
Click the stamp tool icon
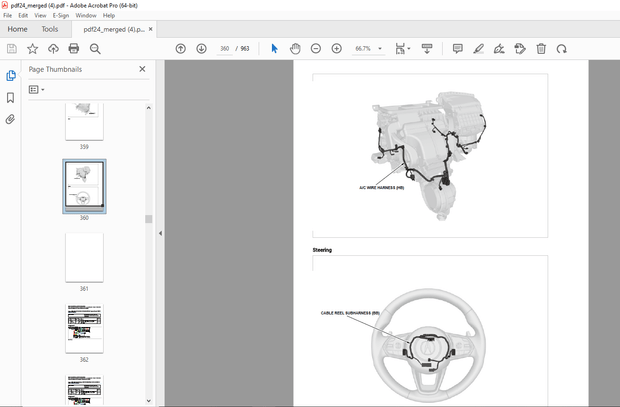click(x=520, y=49)
